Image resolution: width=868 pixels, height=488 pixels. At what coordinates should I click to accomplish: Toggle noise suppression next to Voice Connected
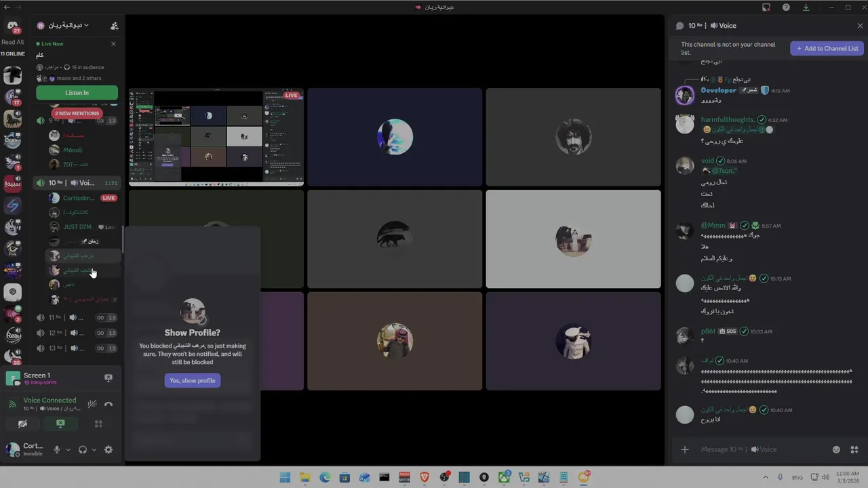click(x=92, y=404)
